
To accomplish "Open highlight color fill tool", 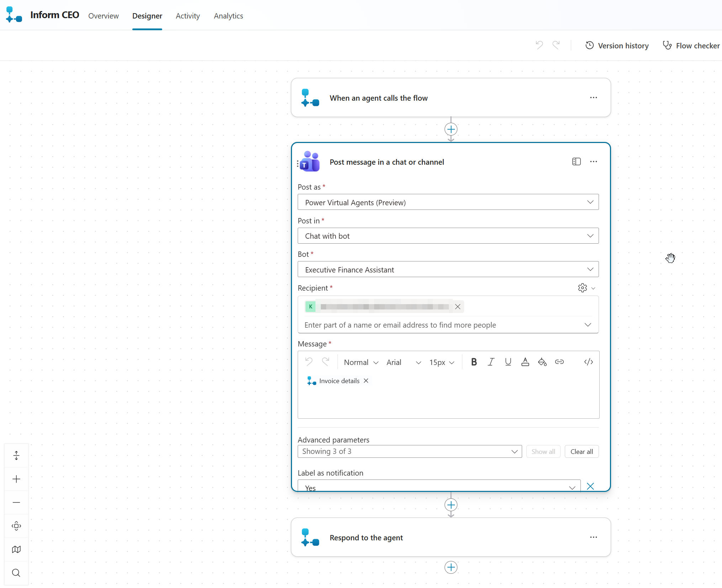I will point(542,362).
